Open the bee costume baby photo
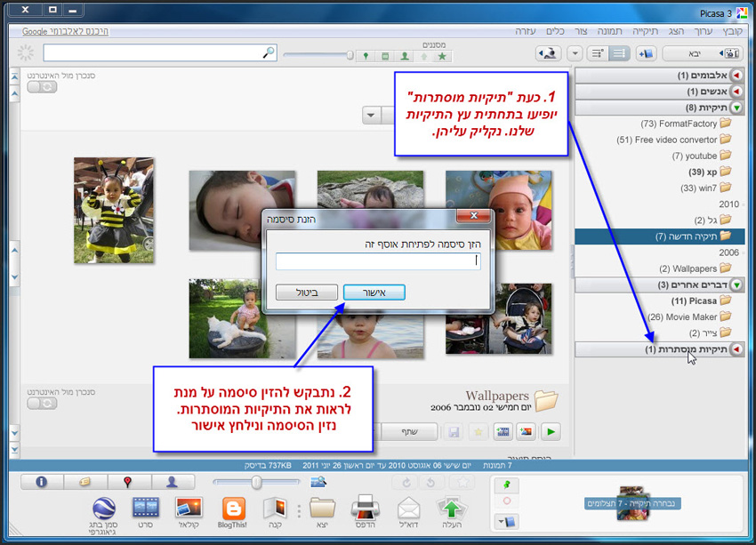The image size is (756, 545). click(x=114, y=210)
